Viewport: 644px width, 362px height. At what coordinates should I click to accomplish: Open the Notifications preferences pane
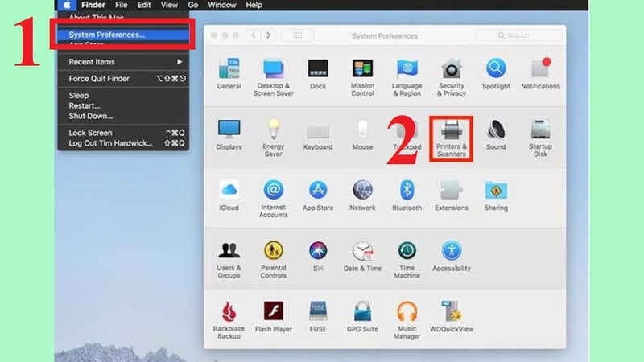click(540, 74)
